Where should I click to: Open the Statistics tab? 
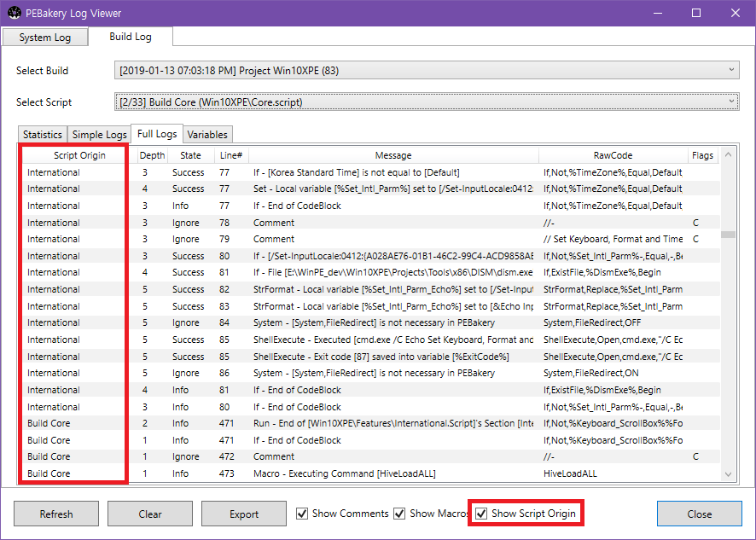pyautogui.click(x=42, y=134)
